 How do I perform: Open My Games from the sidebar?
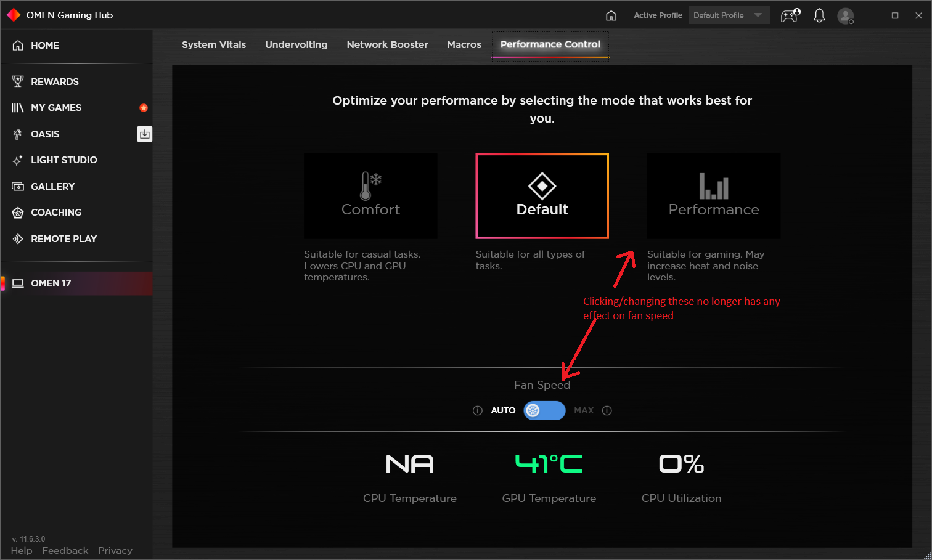click(57, 107)
